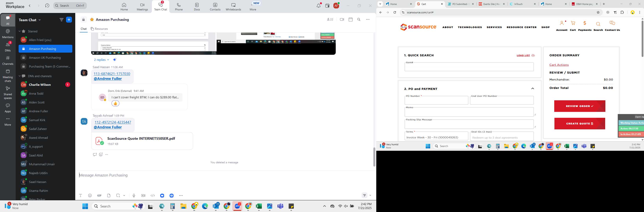The width and height of the screenshot is (644, 212).
Task: Insert a code snippet in the composer
Action: point(153,196)
